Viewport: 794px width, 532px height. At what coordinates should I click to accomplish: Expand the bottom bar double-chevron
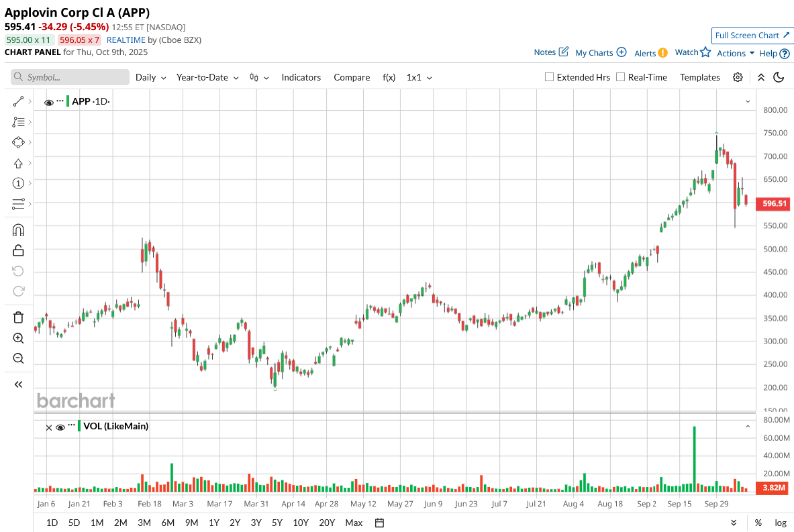(733, 523)
